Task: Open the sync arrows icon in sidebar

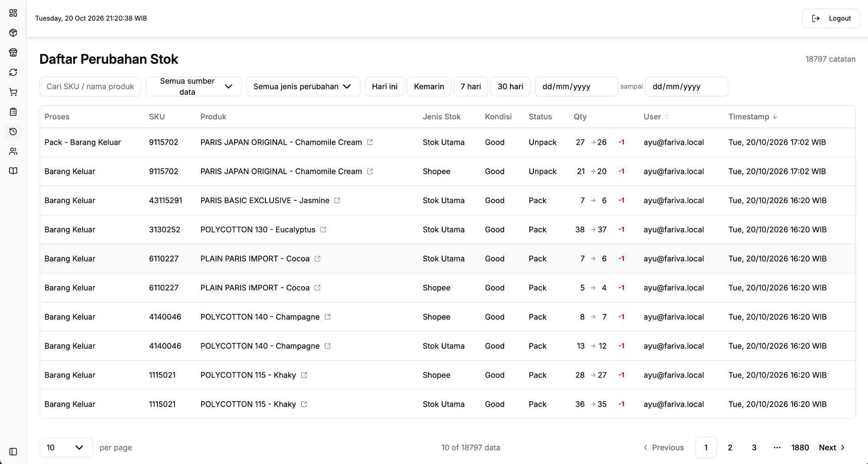Action: point(13,72)
